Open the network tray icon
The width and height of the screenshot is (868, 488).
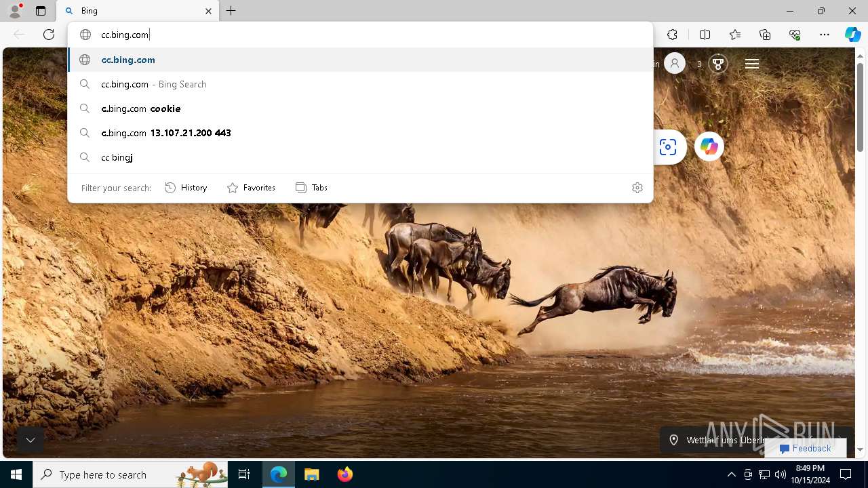764,474
